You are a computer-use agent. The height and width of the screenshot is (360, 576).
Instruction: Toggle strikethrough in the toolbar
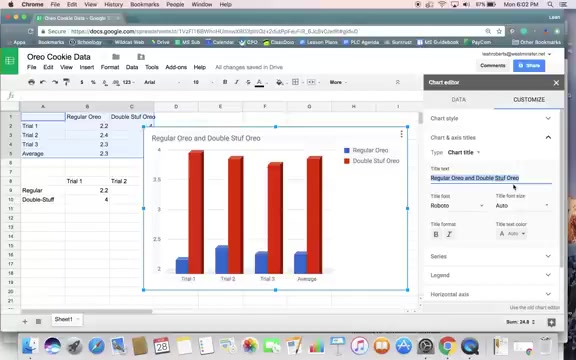point(248,82)
